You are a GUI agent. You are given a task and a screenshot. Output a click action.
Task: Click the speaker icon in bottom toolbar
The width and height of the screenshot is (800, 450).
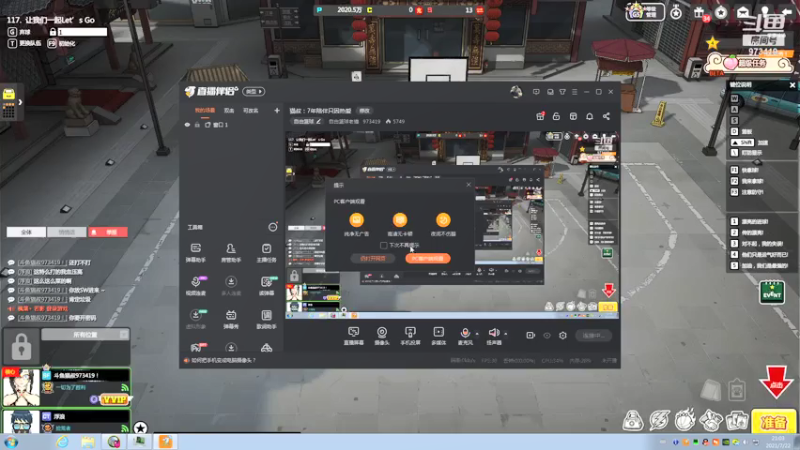pyautogui.click(x=493, y=333)
